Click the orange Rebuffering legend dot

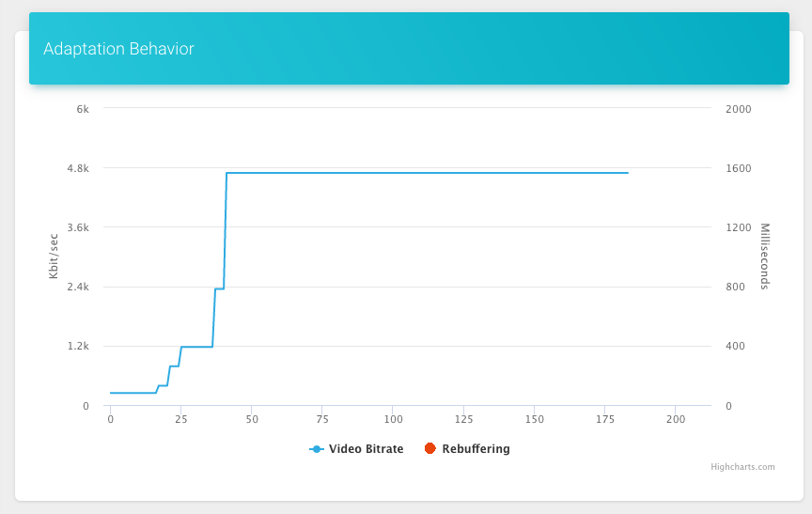[429, 448]
